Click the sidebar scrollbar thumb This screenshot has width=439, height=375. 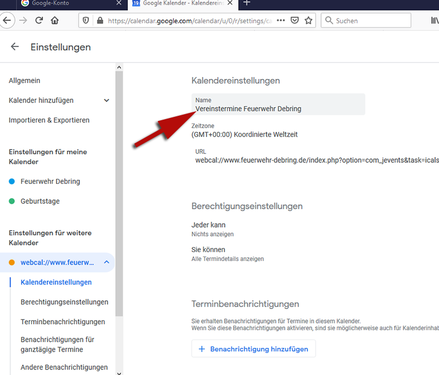(x=119, y=193)
